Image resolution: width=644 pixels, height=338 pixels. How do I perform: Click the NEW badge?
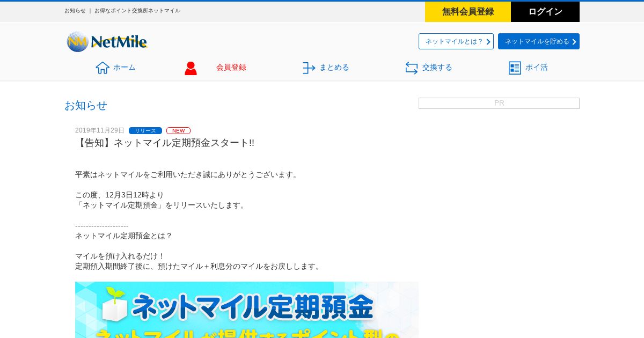click(178, 130)
